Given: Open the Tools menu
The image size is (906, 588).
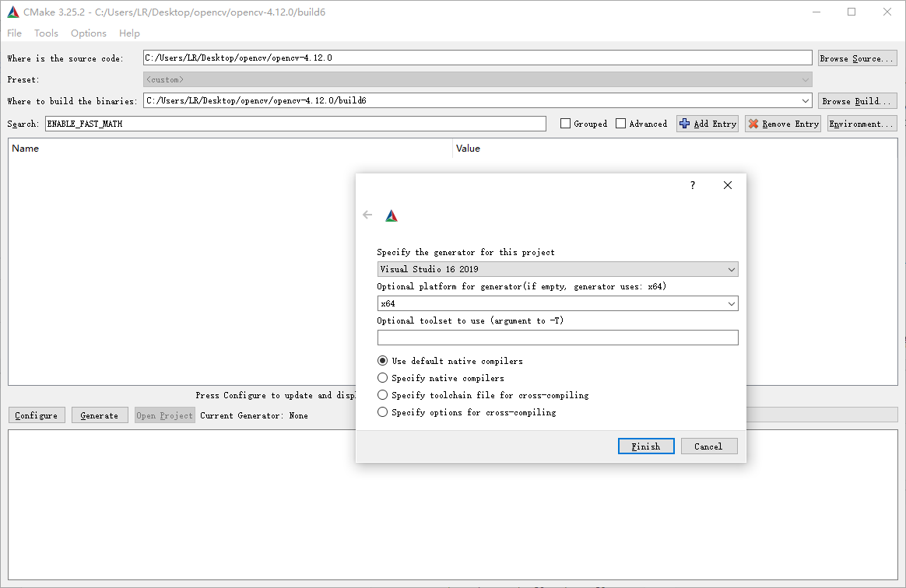Looking at the screenshot, I should pos(46,33).
